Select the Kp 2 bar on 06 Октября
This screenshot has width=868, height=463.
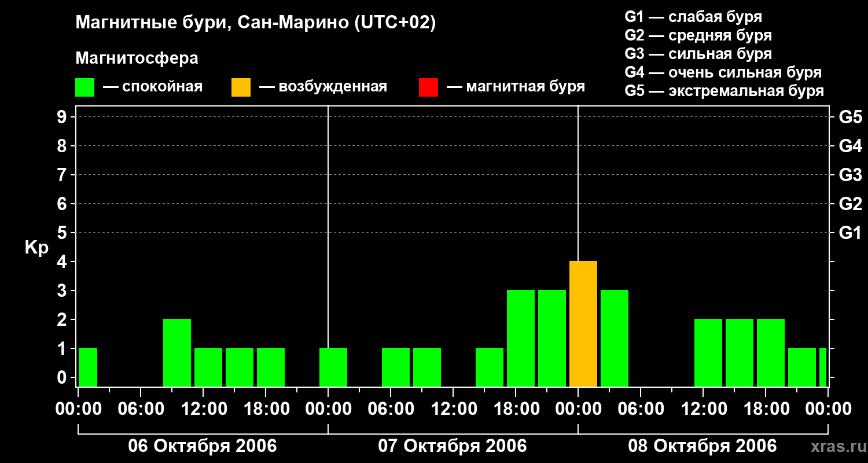pos(177,353)
